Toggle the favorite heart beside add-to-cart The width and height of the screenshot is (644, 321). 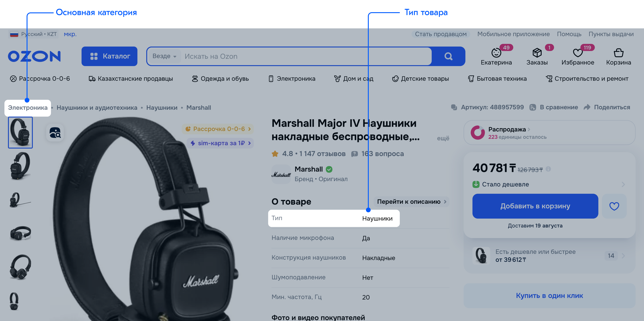click(x=614, y=206)
